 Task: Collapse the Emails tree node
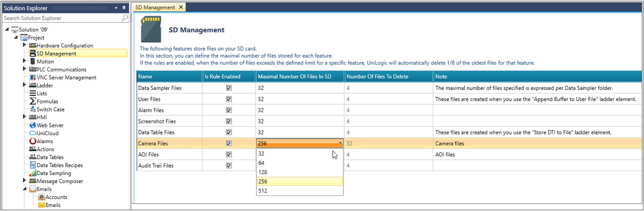pos(25,189)
